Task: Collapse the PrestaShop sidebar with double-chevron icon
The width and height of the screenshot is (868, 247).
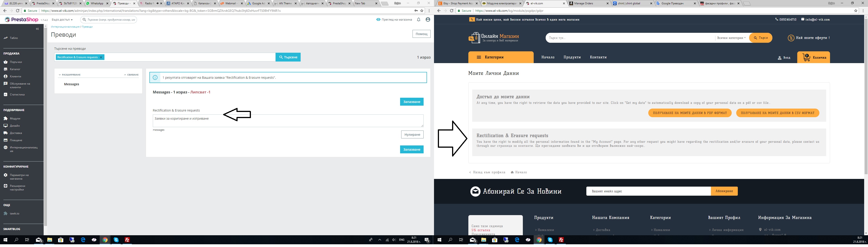Action: [37, 29]
